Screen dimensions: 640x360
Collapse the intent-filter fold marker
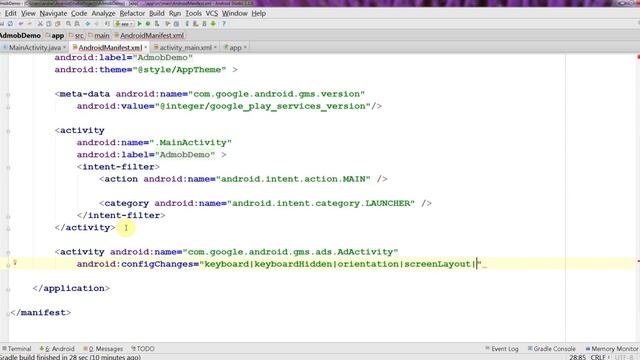(x=8, y=167)
